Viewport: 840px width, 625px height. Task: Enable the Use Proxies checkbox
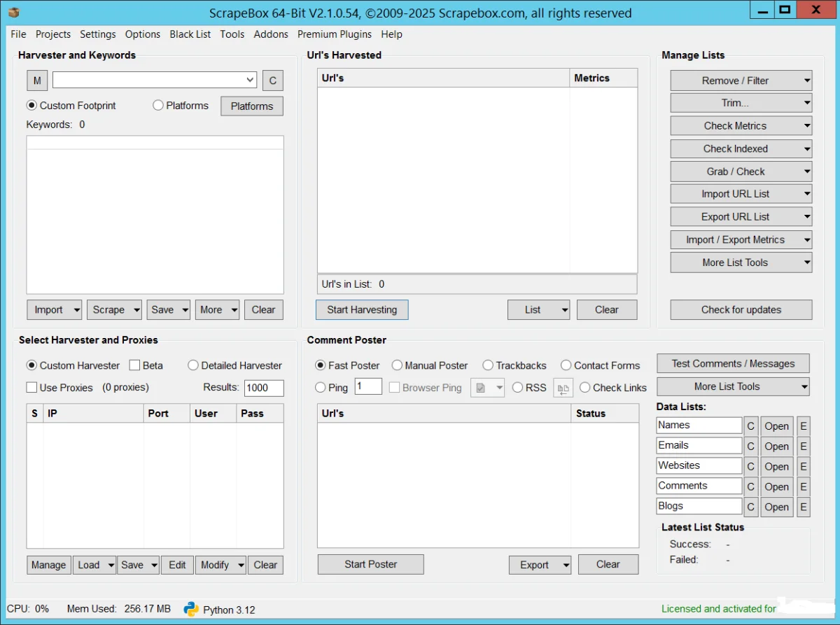(31, 387)
